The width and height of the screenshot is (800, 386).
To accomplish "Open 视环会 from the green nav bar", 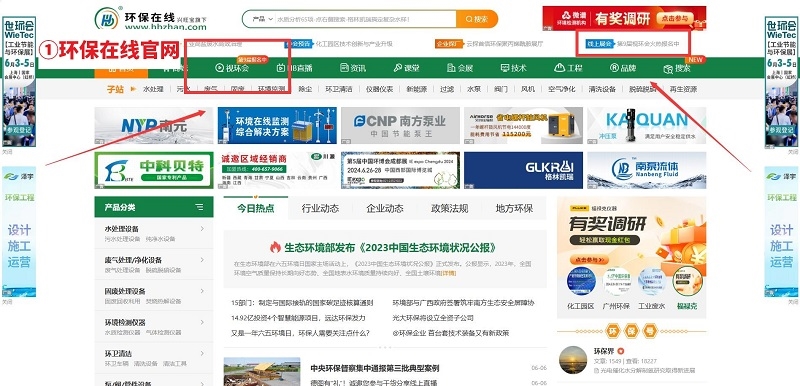I will pos(232,68).
